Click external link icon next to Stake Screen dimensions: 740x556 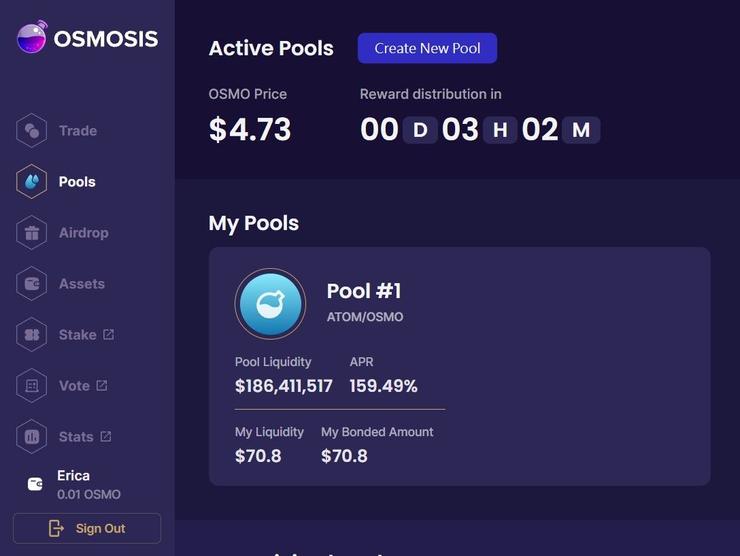tap(108, 335)
